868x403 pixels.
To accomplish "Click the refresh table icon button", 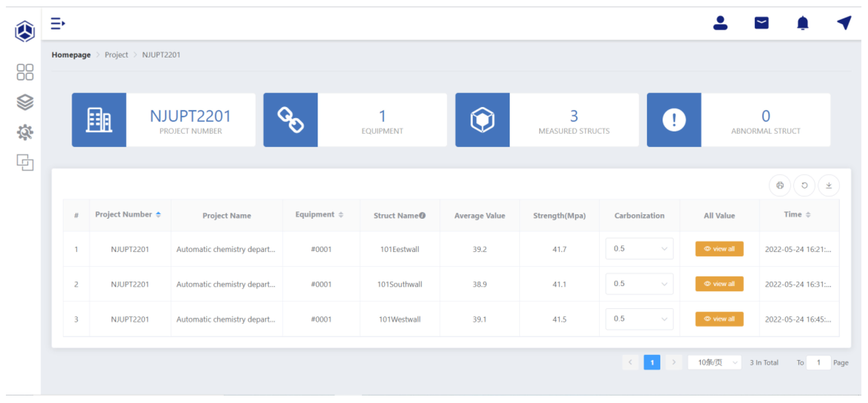I will 804,185.
